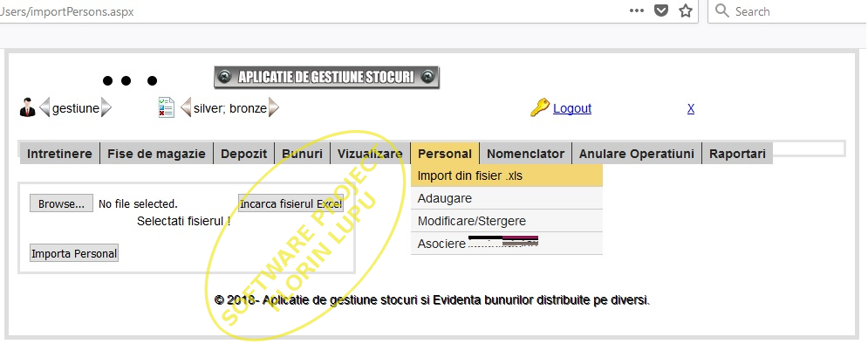Click the checklist document icon

click(166, 107)
